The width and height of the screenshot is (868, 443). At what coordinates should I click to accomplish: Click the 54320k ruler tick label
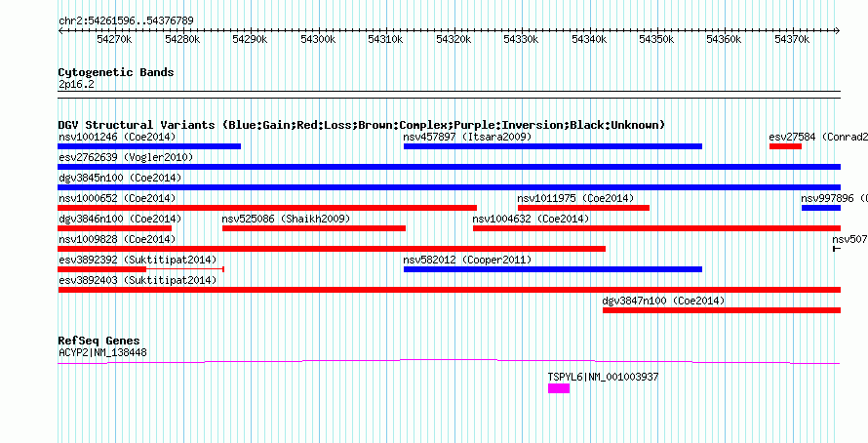454,39
